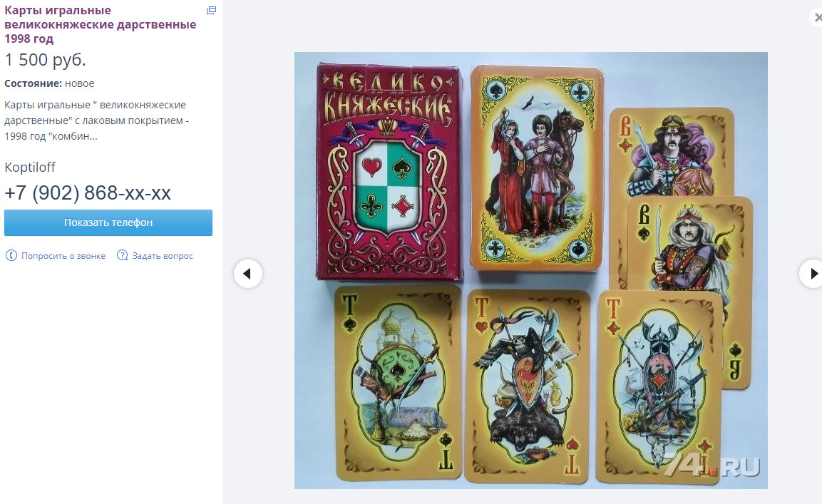822x504 pixels.
Task: Click the ace of spades card in photo
Action: click(398, 383)
